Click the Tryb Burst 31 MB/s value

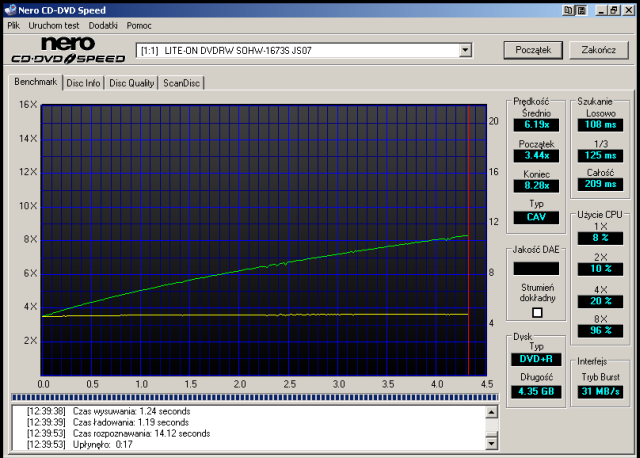pos(600,392)
